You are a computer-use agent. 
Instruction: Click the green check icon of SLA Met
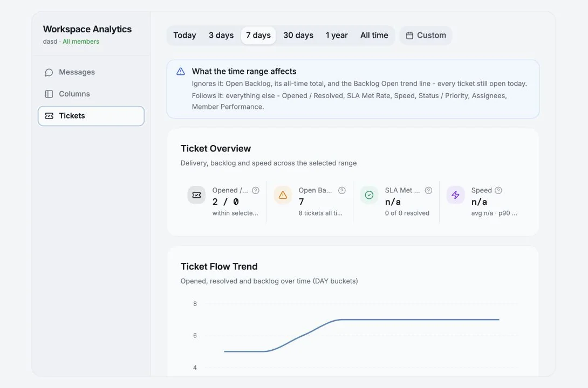(369, 195)
